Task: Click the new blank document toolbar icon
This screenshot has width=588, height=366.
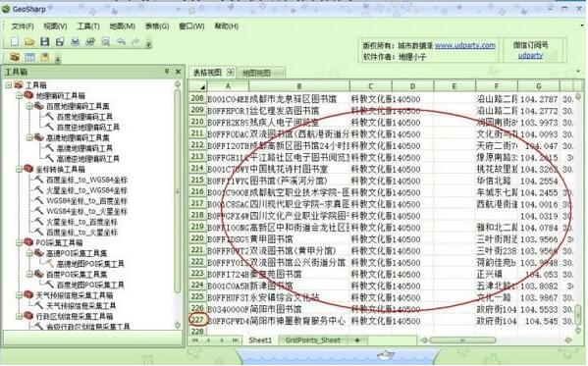Action: click(x=15, y=41)
